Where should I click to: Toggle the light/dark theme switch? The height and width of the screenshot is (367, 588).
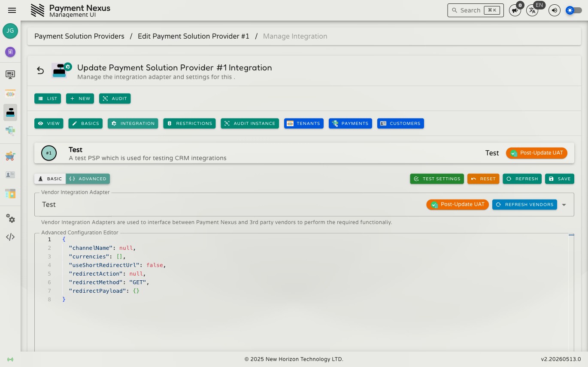pos(574,10)
